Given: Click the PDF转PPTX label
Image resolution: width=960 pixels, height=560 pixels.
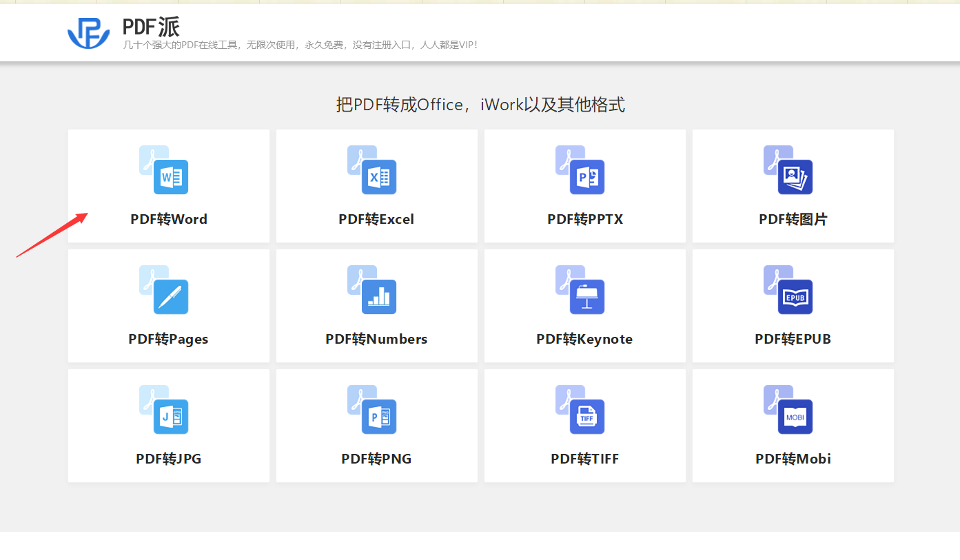Looking at the screenshot, I should pos(585,219).
